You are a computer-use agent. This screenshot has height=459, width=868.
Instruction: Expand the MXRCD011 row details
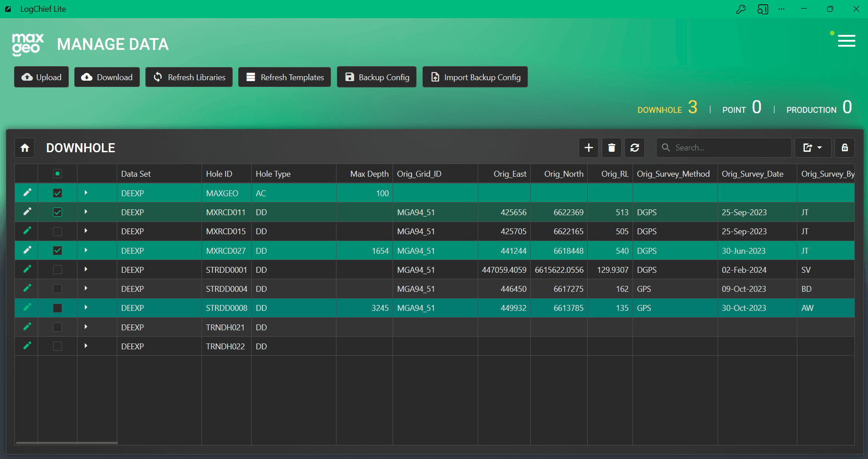[x=86, y=212]
